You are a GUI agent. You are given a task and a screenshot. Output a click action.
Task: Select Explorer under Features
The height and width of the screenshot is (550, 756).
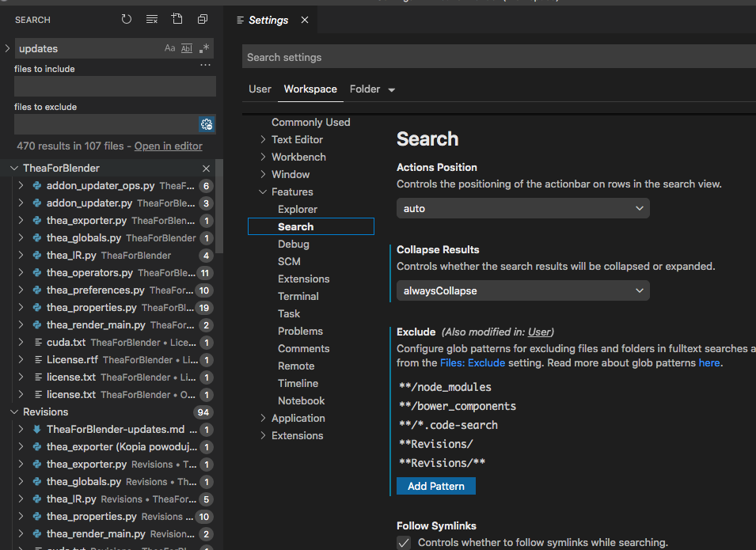point(298,209)
